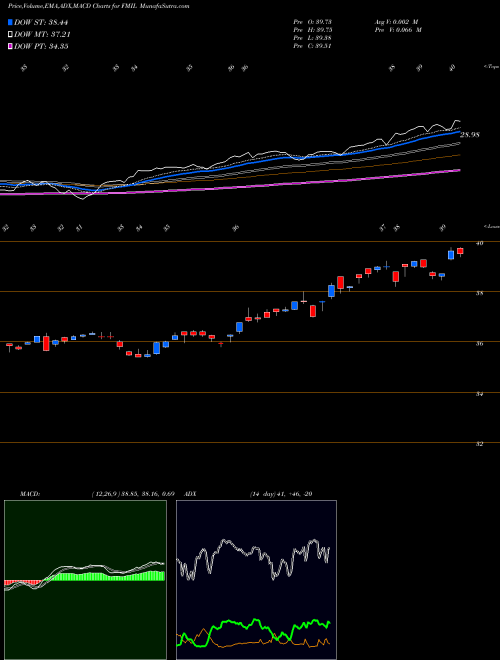Click the magenta DOW PT legend swatch
Viewport: 500px width, 660px height.
click(10, 46)
